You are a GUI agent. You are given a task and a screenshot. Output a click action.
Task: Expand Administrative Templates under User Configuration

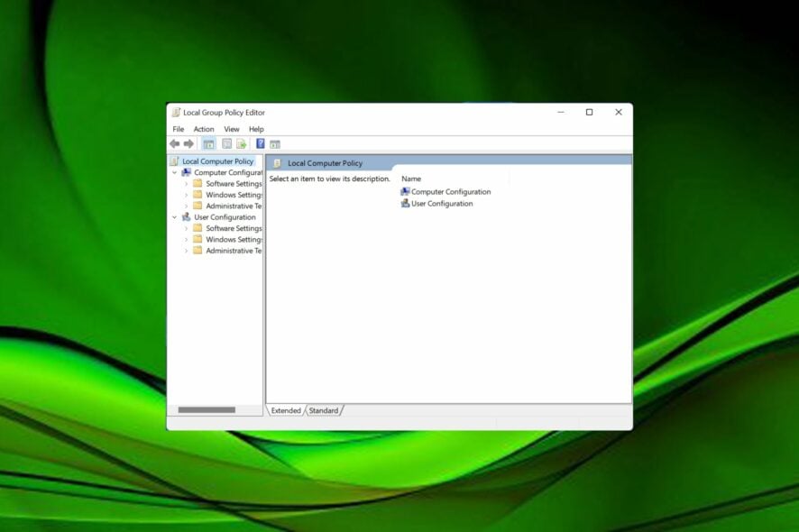tap(187, 251)
